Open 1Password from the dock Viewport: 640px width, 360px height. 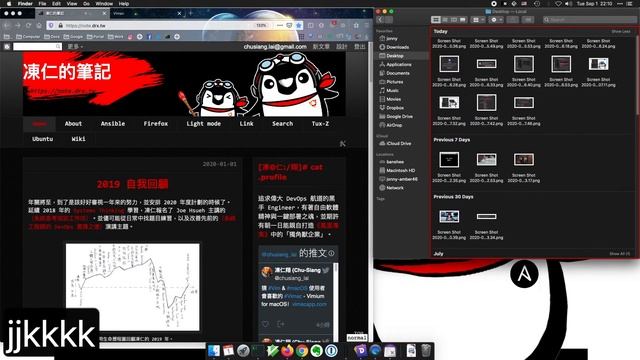[331, 351]
